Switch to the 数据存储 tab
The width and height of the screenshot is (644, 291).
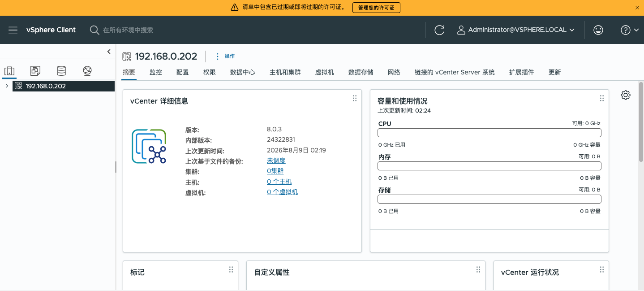point(361,72)
